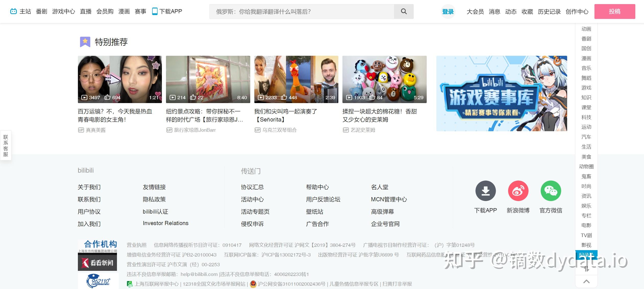Screen dimensions: 644x289
Task: Click the 看看新闻 partner logo
Action: (x=97, y=262)
